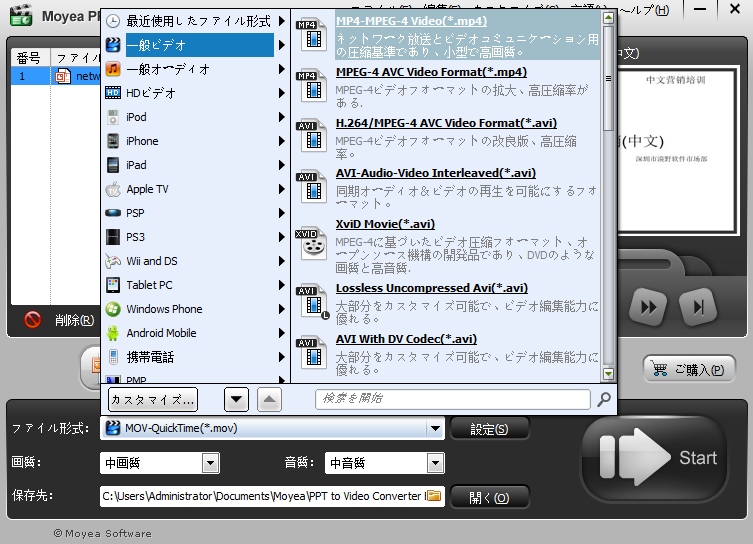Expand the Windows Phone submenu arrow
753x544 pixels.
(281, 309)
